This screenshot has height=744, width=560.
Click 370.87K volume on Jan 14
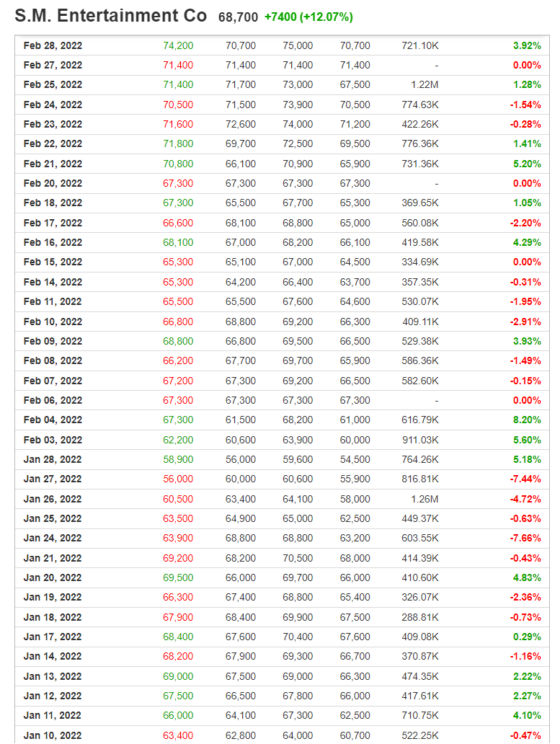(420, 656)
